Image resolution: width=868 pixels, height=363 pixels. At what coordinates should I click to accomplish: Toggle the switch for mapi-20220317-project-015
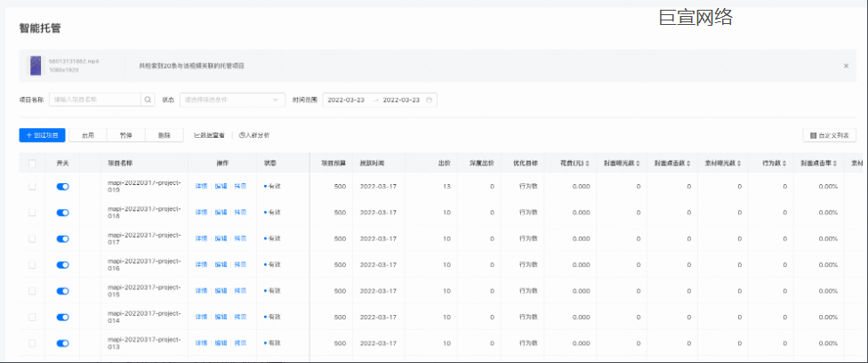click(62, 291)
